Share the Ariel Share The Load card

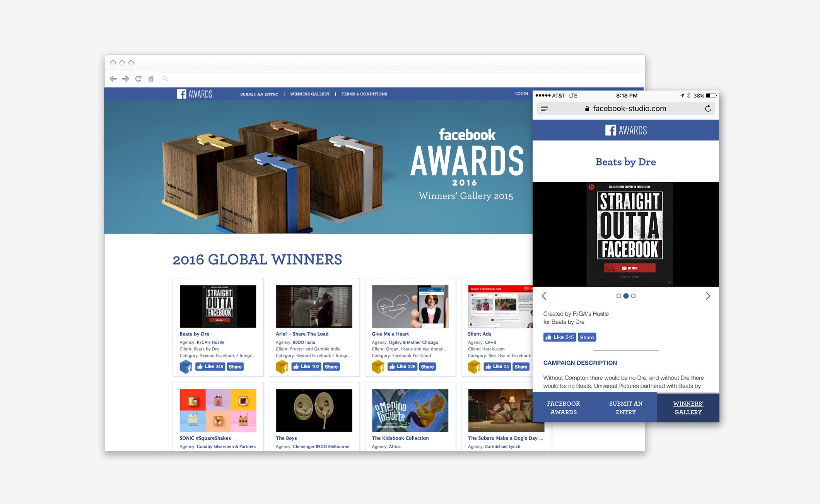[x=331, y=367]
